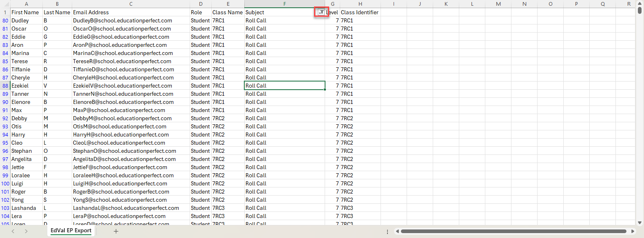Select HarryH@school.educationperfect.com email cell
This screenshot has height=238, width=644.
(x=131, y=134)
